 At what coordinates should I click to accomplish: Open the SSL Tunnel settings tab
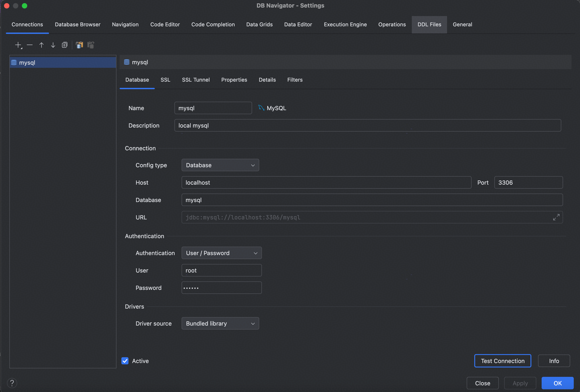[196, 79]
